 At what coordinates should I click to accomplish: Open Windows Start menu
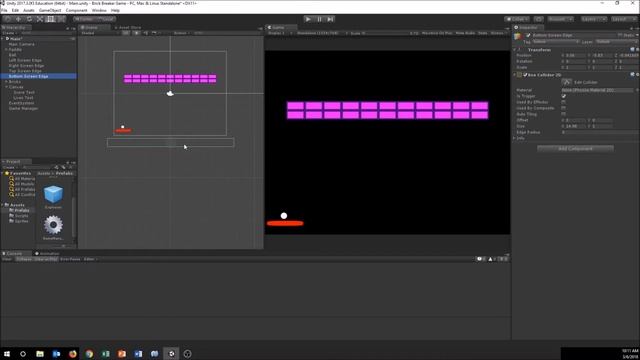[x=7, y=353]
